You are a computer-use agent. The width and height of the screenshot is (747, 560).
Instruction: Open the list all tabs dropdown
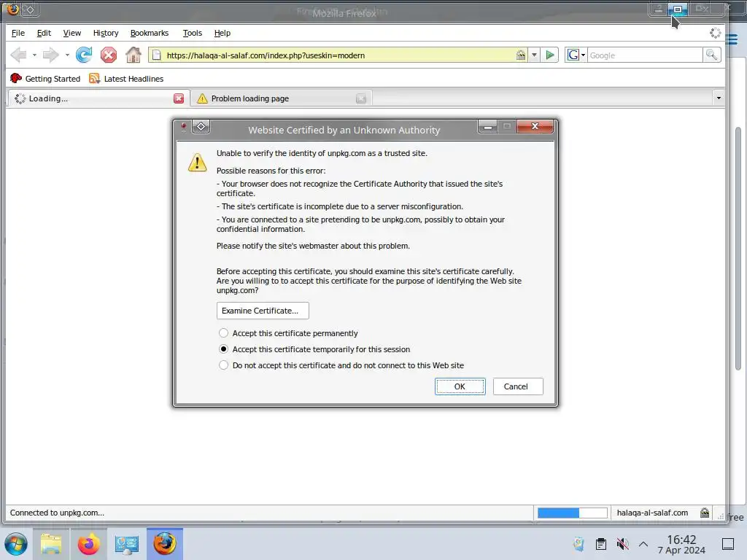pos(719,98)
